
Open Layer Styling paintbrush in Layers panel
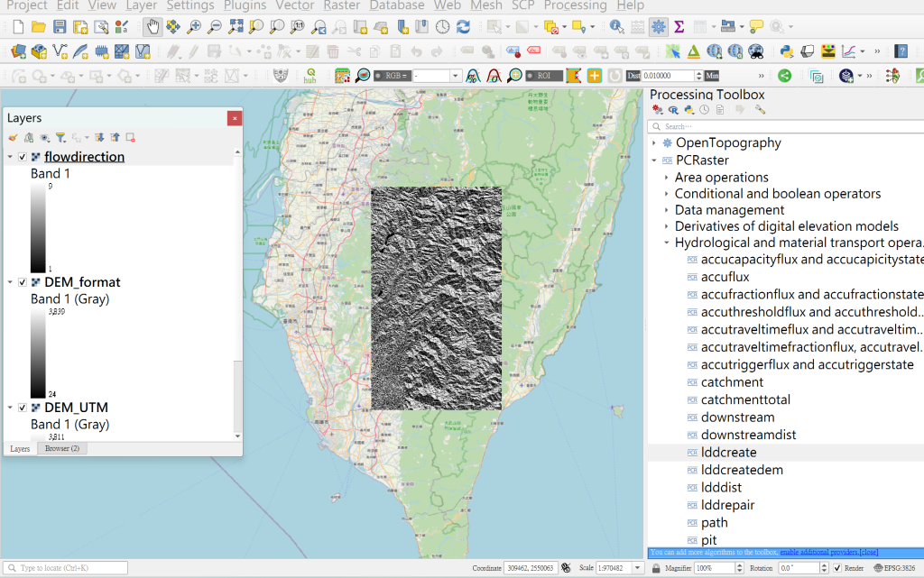[x=13, y=138]
